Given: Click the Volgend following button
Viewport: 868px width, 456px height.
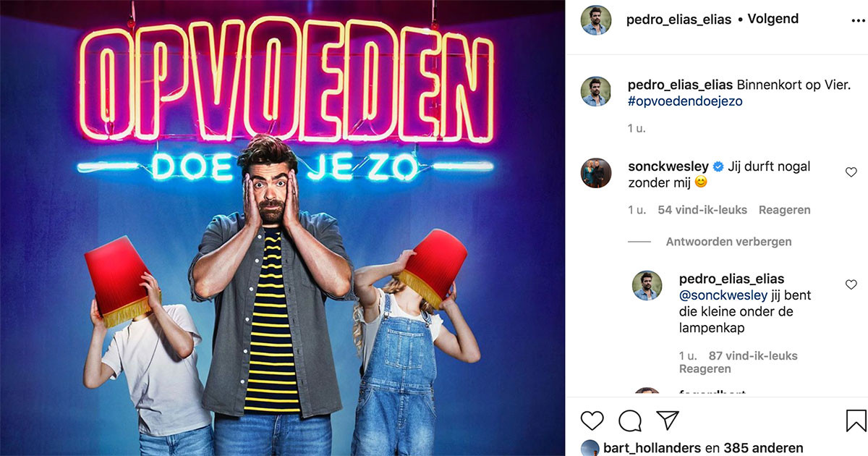Looking at the screenshot, I should [773, 20].
